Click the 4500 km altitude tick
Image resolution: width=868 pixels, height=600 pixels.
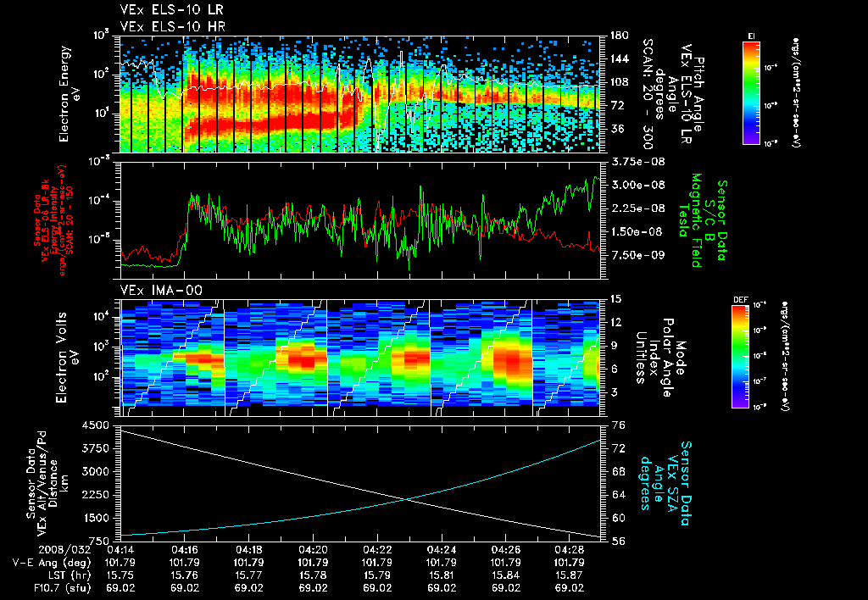point(95,425)
